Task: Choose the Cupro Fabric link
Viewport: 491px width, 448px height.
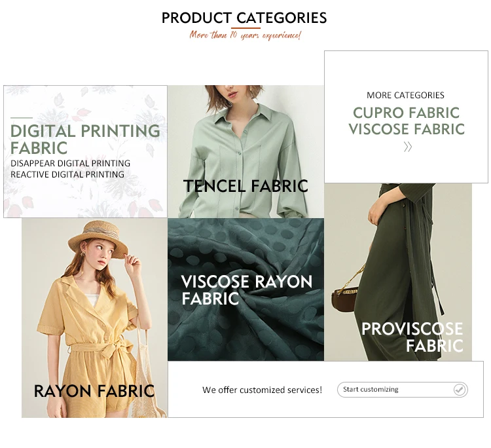Action: 406,113
